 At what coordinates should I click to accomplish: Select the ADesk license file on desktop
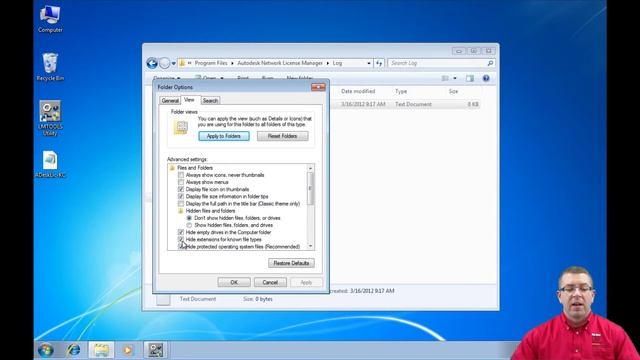50,164
